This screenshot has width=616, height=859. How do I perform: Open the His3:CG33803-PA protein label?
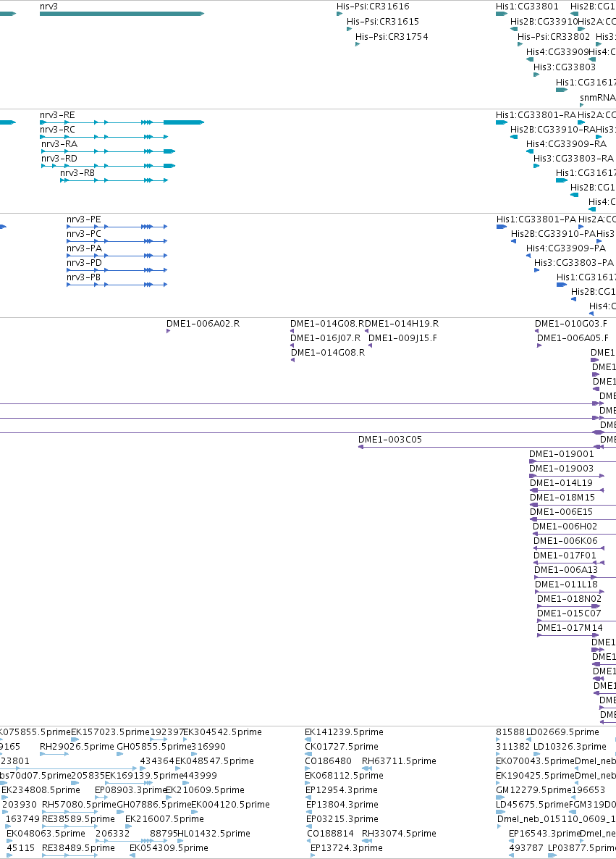pos(574,263)
